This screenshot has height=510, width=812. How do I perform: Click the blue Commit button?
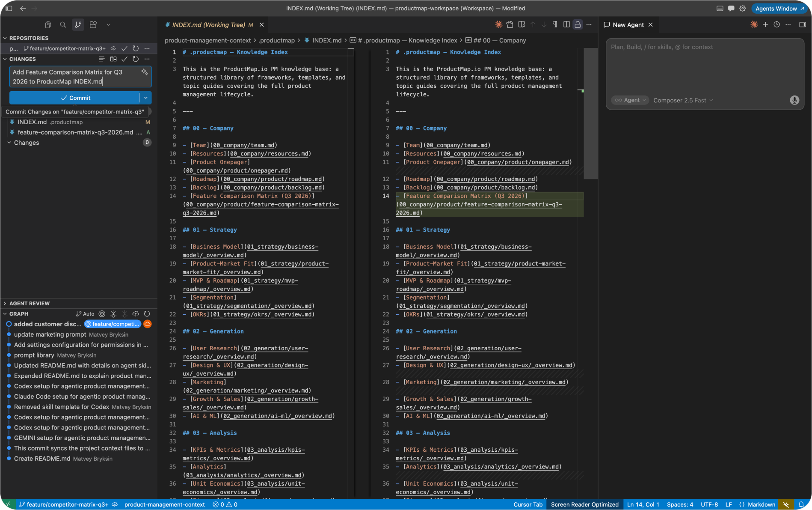75,98
